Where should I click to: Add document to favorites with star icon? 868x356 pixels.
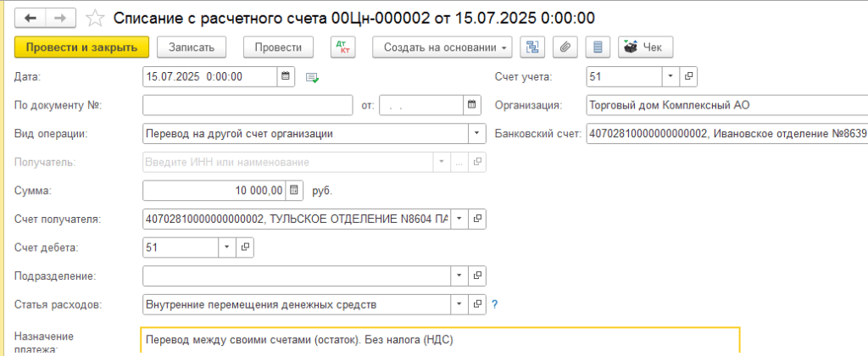(95, 18)
